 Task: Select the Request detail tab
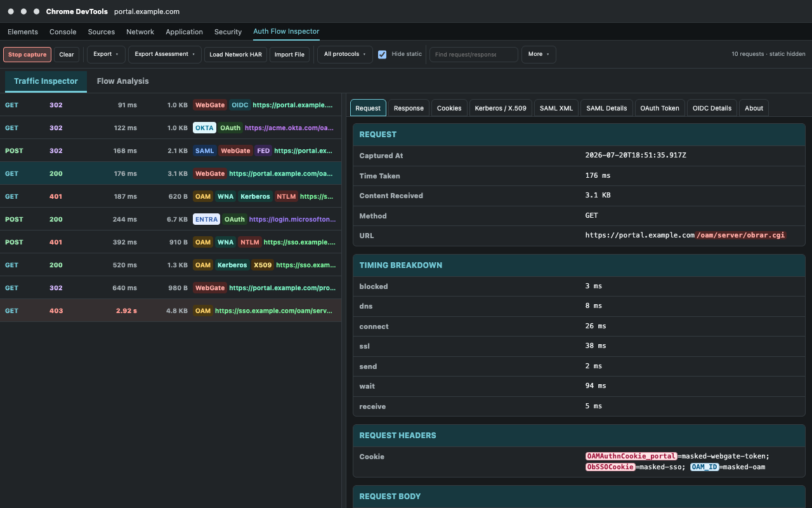(x=368, y=108)
